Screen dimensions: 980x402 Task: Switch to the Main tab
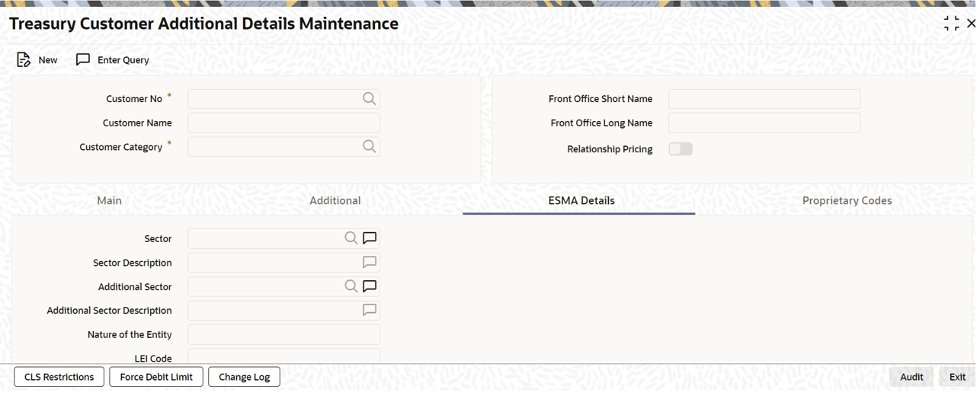coord(110,200)
